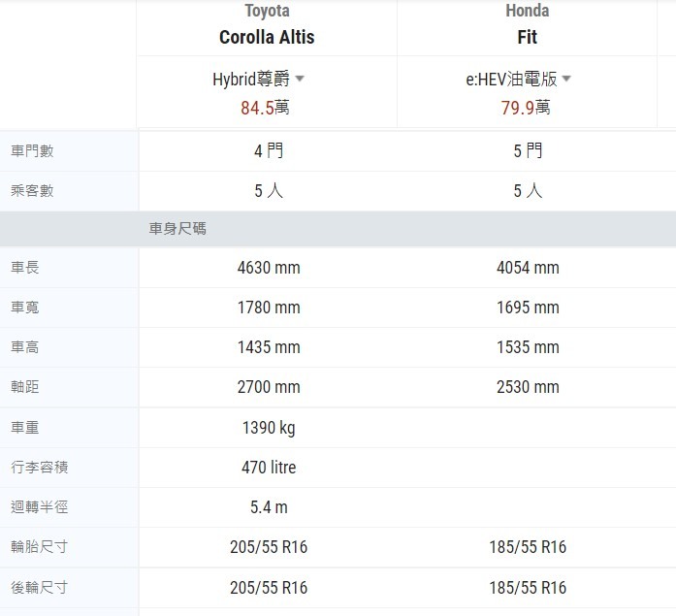Click the 行李容積 row label

click(40, 468)
